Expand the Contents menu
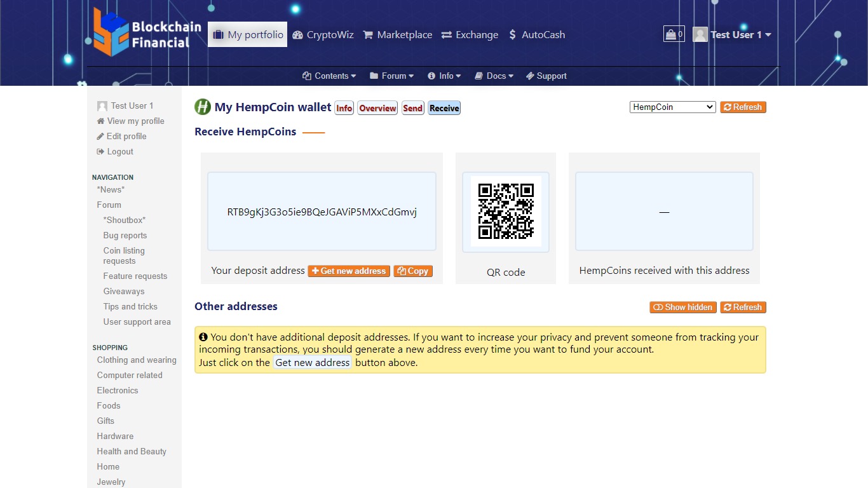The height and width of the screenshot is (488, 868). (x=329, y=76)
